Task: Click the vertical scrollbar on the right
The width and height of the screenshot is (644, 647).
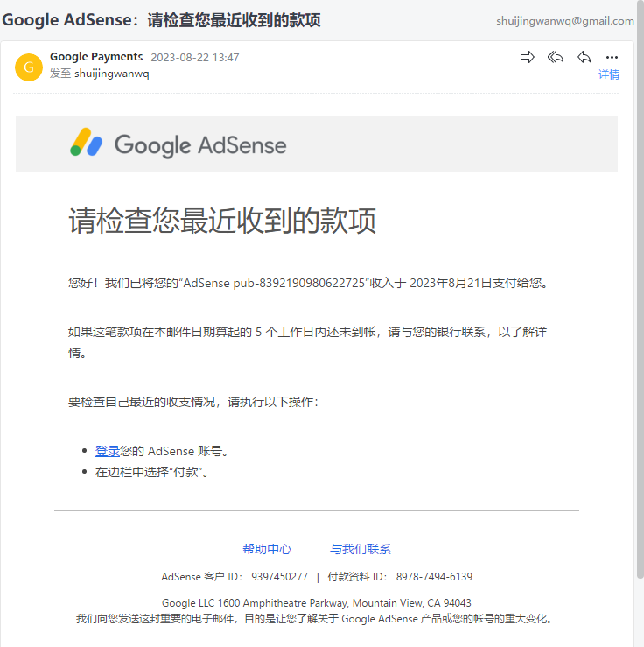Action: (x=640, y=289)
